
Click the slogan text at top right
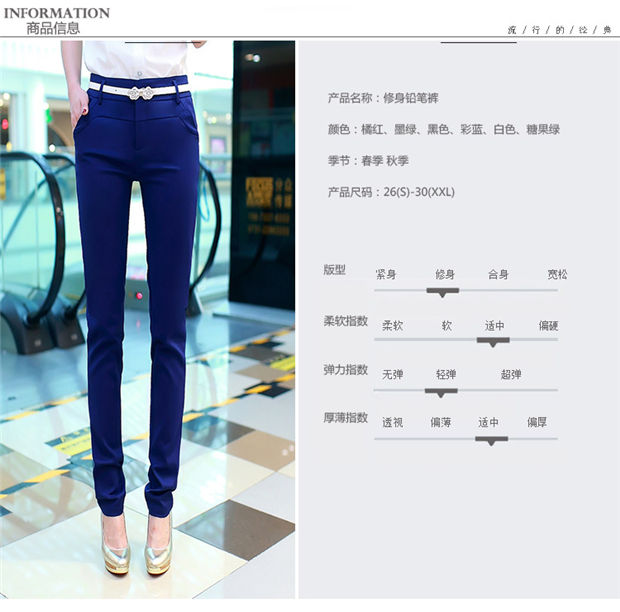pyautogui.click(x=560, y=30)
